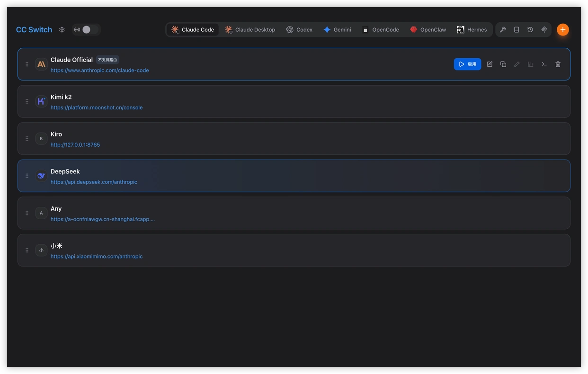Select the Kiro provider name

point(56,134)
